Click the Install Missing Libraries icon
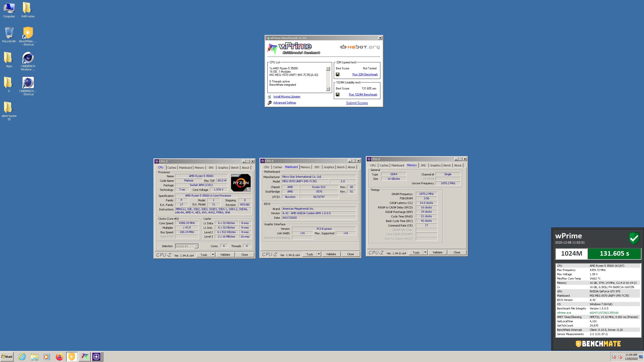 [269, 97]
